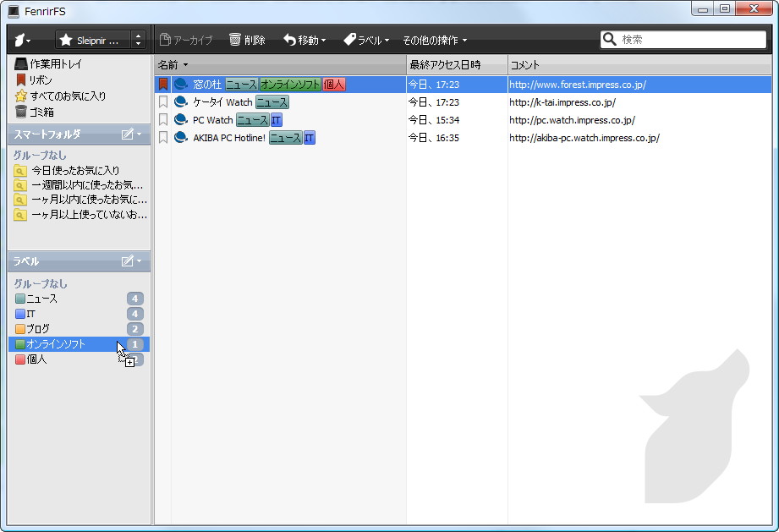This screenshot has height=532, width=779.
Task: Click http://k-tai.impress.co.jp/ comment
Action: click(562, 102)
